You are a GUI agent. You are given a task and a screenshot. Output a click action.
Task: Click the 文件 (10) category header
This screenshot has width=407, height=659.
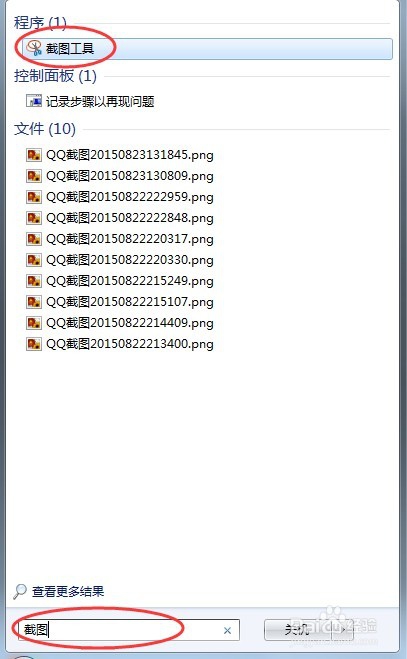(45, 129)
